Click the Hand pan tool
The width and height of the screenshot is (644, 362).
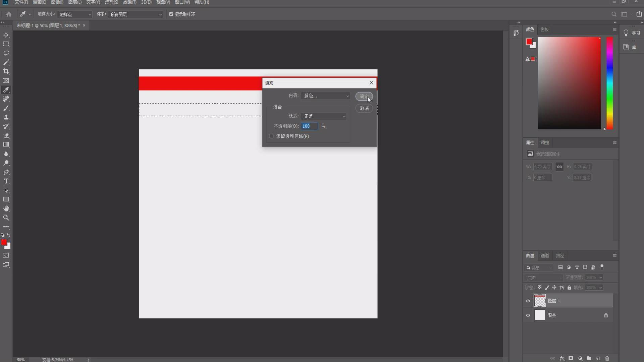click(6, 208)
